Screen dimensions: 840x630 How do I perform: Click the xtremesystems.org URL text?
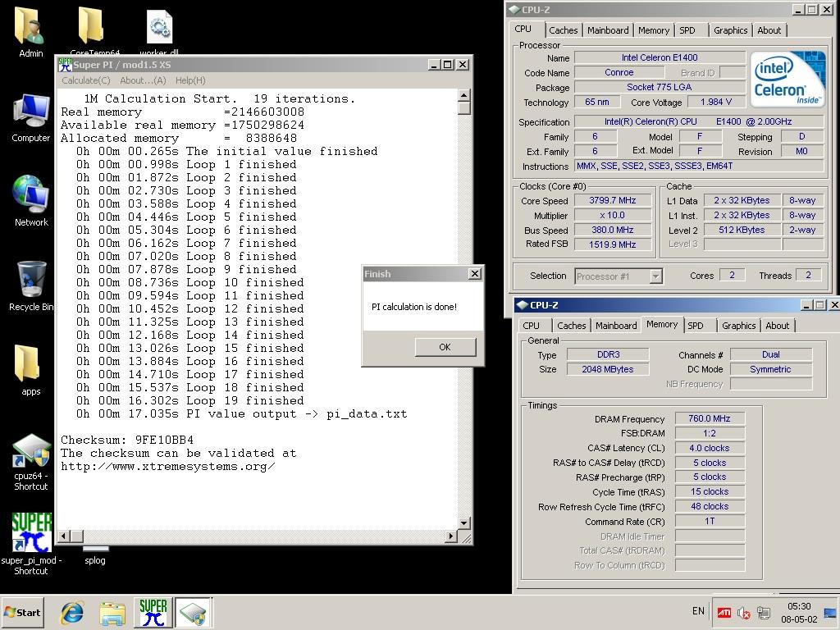tap(168, 466)
